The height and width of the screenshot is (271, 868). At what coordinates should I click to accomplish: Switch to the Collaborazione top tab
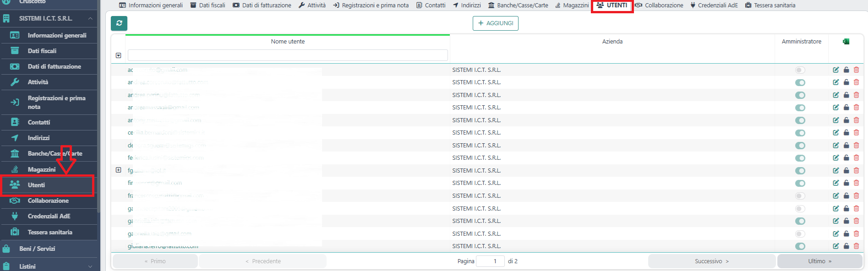[659, 5]
